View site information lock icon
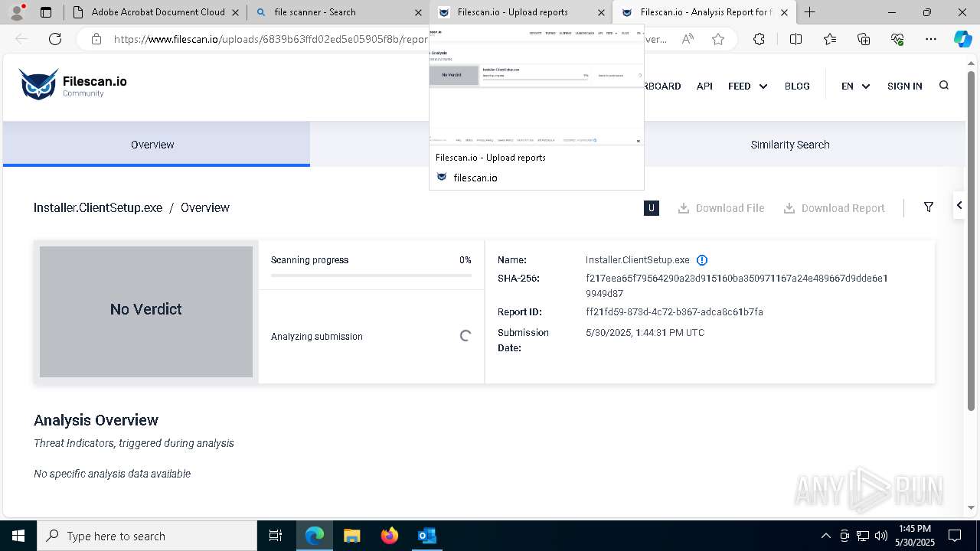The height and width of the screenshot is (551, 980). 96,39
